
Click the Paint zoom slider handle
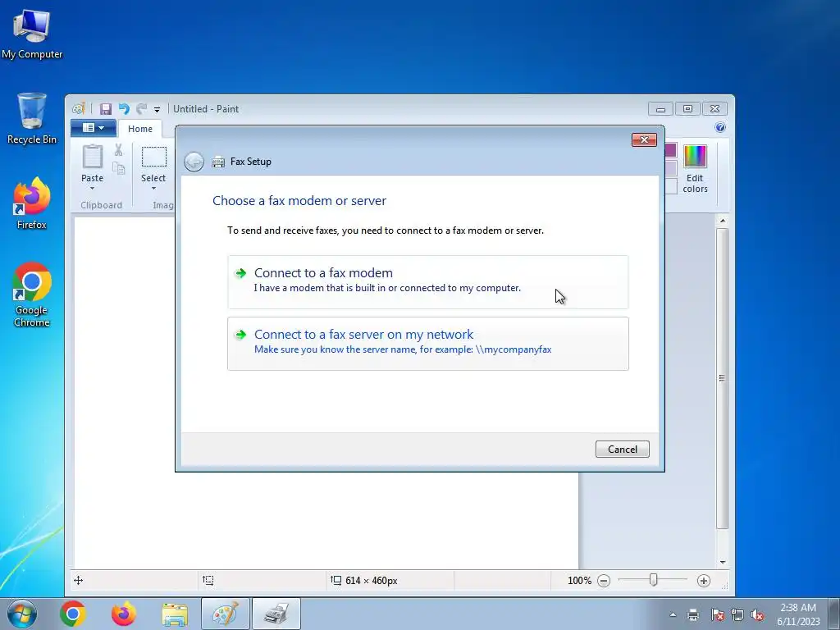653,580
